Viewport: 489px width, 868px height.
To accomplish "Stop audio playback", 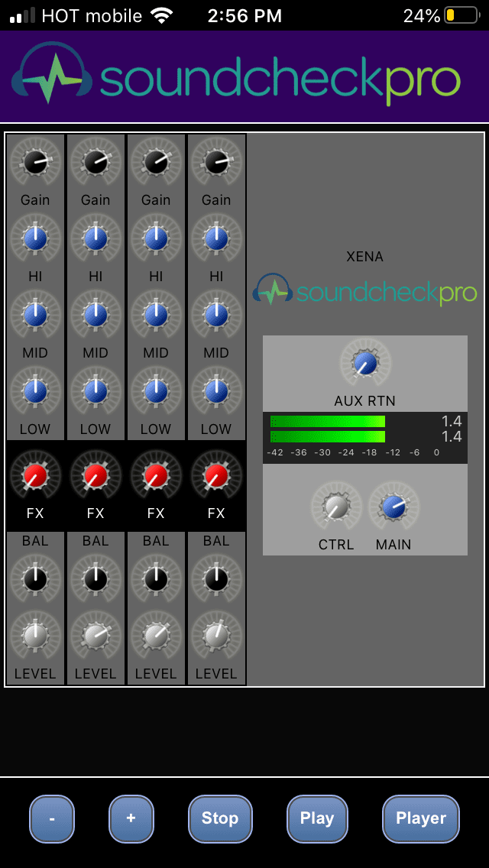I will pyautogui.click(x=220, y=819).
